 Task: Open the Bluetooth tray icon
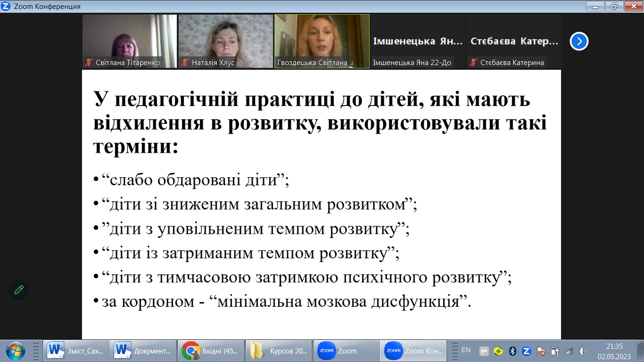tap(512, 351)
